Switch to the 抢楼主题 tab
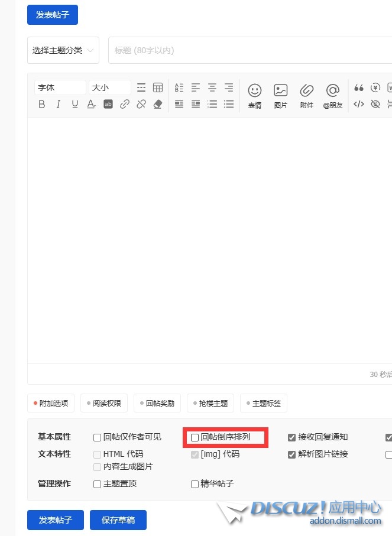 [210, 404]
